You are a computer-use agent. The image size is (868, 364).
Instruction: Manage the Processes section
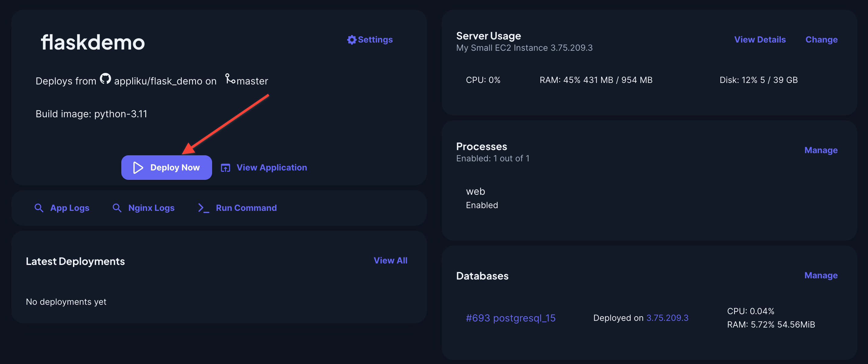click(821, 150)
